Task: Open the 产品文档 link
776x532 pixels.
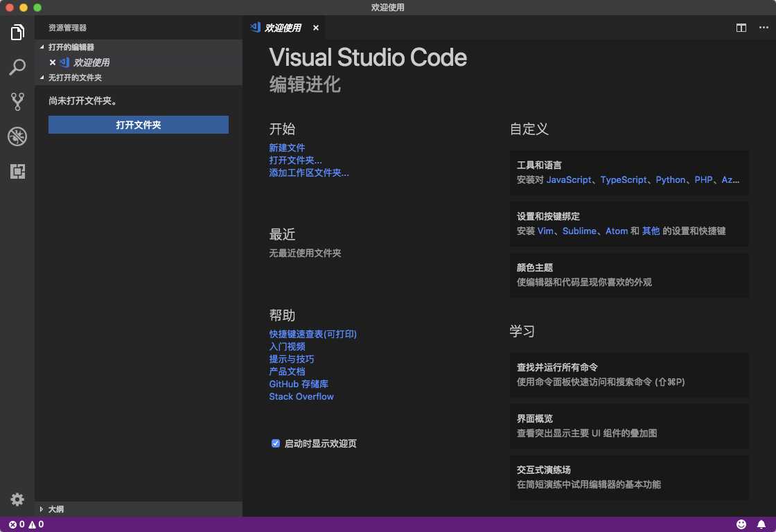Action: click(287, 371)
